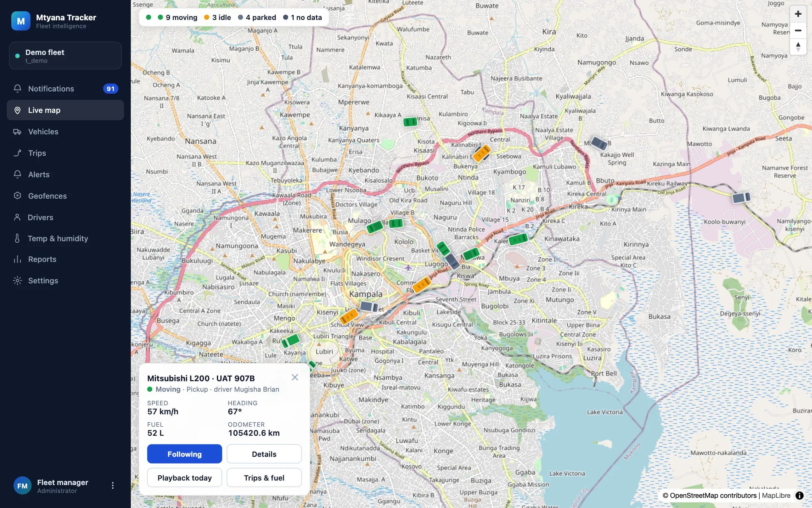Viewport: 812px width, 508px height.
Task: Open Details for Mitsubishi L200
Action: (x=264, y=454)
